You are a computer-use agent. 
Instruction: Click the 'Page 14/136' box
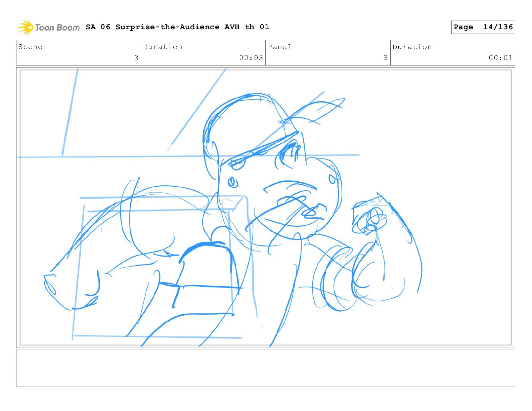pyautogui.click(x=483, y=27)
